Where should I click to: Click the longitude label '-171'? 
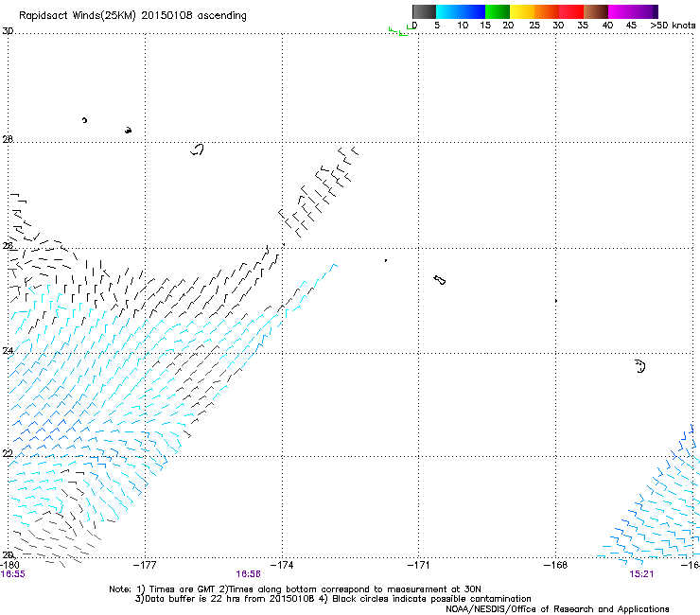(418, 565)
